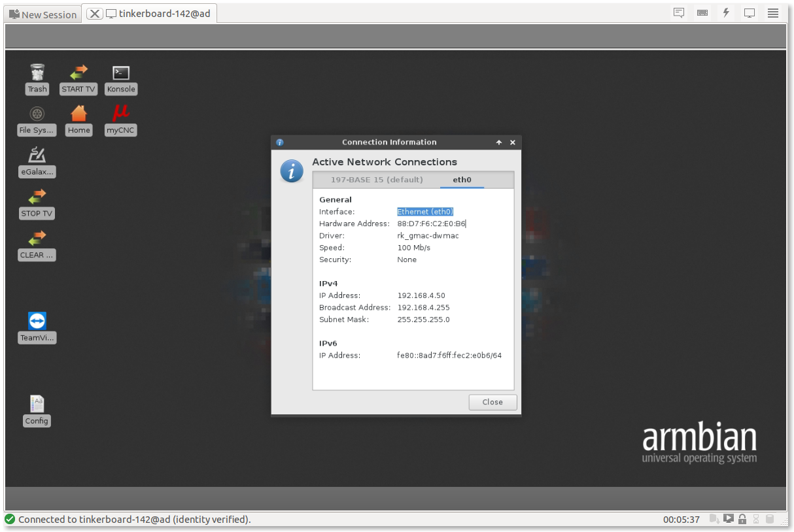Switch to the 197-BASE 15 (default) tab
The image size is (794, 532).
click(377, 180)
